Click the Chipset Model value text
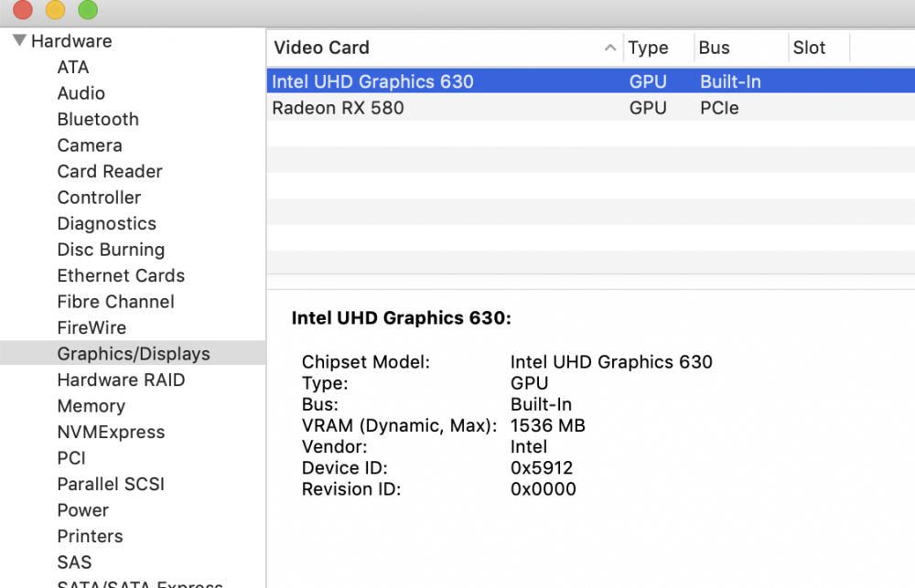This screenshot has width=915, height=588. [x=611, y=362]
